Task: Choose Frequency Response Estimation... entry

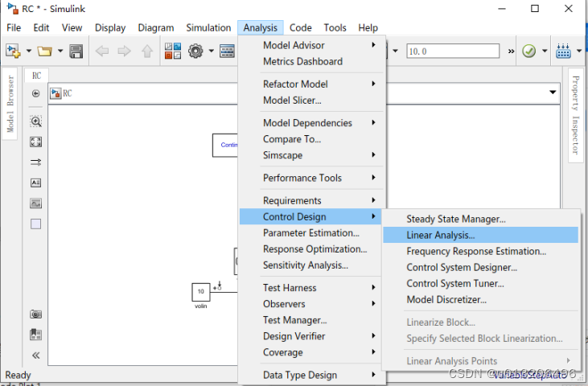Action: coord(480,251)
